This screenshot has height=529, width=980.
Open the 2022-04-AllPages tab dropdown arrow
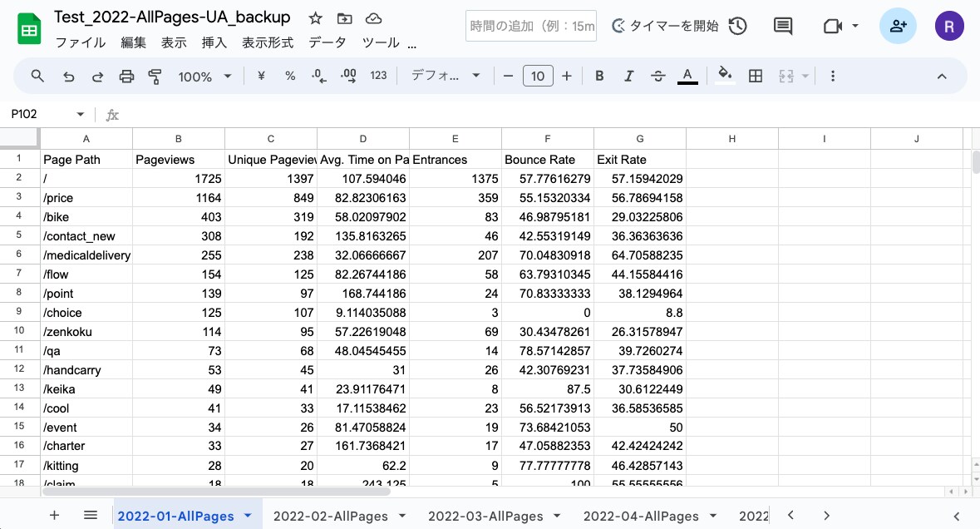pos(713,516)
